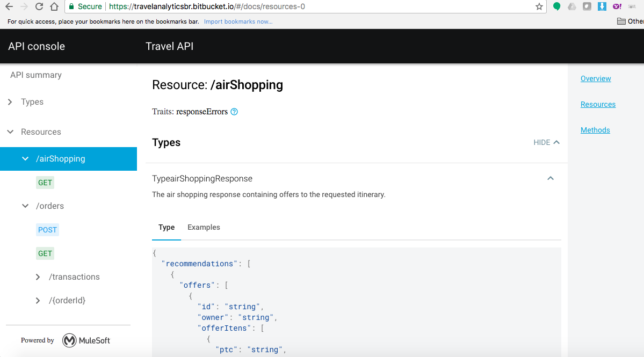This screenshot has width=644, height=357.
Task: Go back using the browser back arrow
Action: (x=9, y=6)
